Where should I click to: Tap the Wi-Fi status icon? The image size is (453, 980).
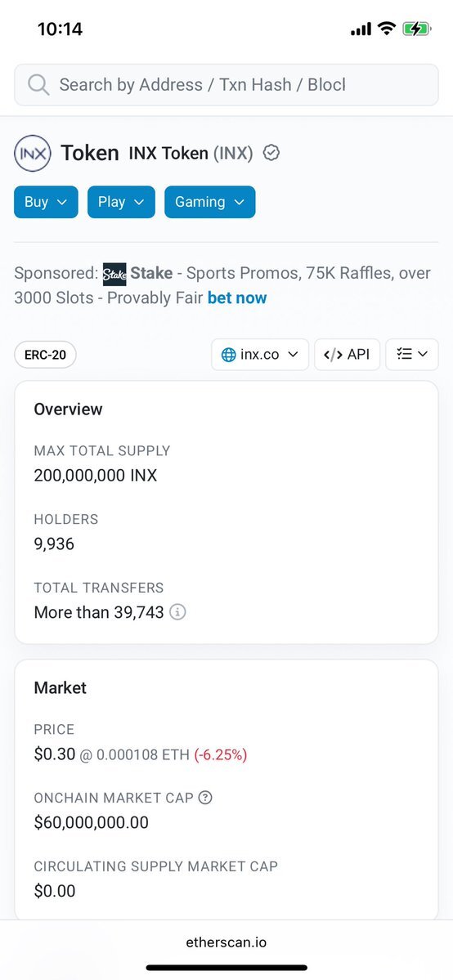(x=388, y=28)
